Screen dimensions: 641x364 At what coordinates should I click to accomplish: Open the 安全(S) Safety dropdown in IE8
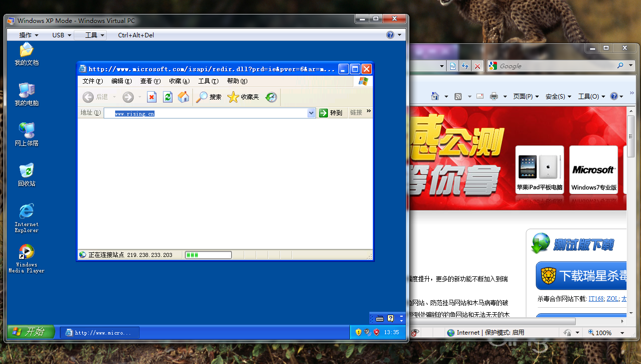coord(558,96)
